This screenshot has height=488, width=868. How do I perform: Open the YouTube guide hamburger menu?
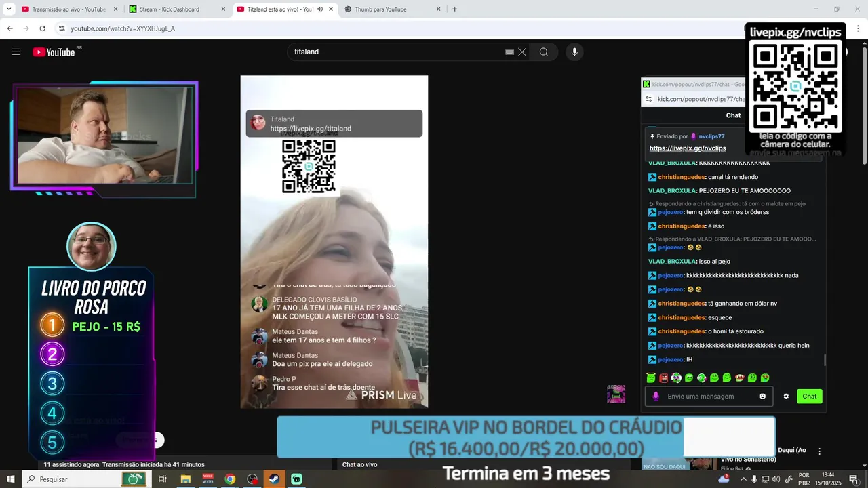[x=16, y=52]
